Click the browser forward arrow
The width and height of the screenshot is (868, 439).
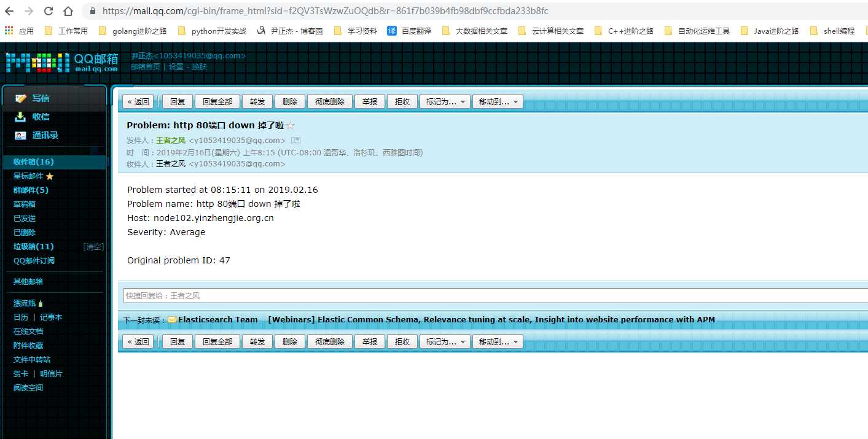click(29, 11)
